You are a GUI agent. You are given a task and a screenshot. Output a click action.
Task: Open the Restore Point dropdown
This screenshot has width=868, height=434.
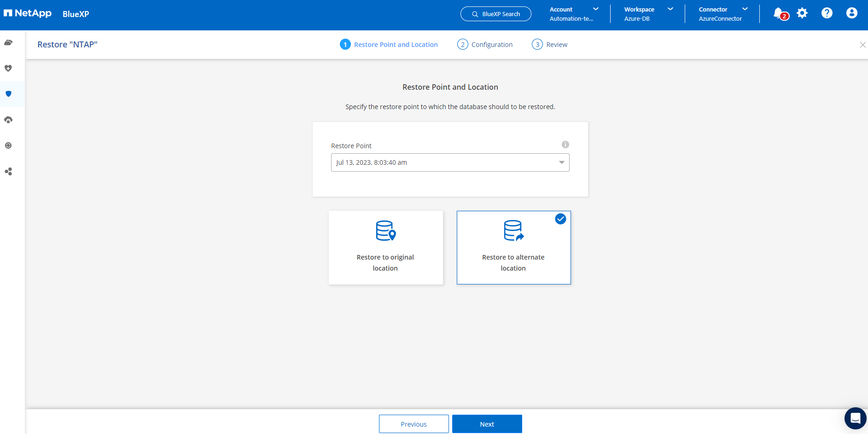[x=450, y=162]
